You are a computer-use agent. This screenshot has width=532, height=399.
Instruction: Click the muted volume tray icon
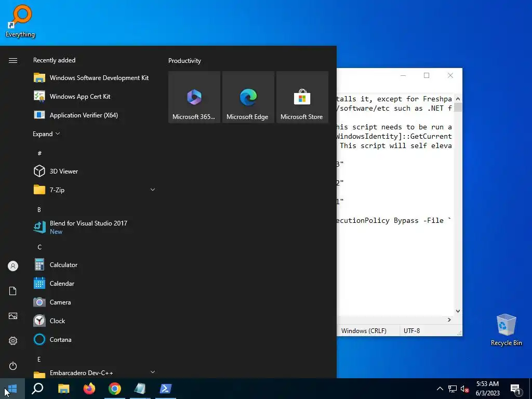pyautogui.click(x=464, y=389)
